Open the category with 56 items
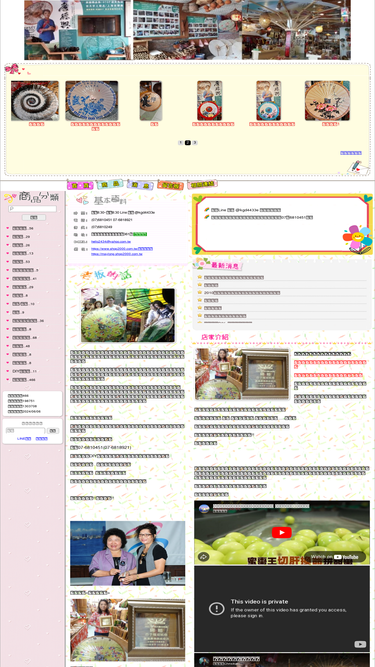Viewport: 375px width, 667px height. [23, 228]
